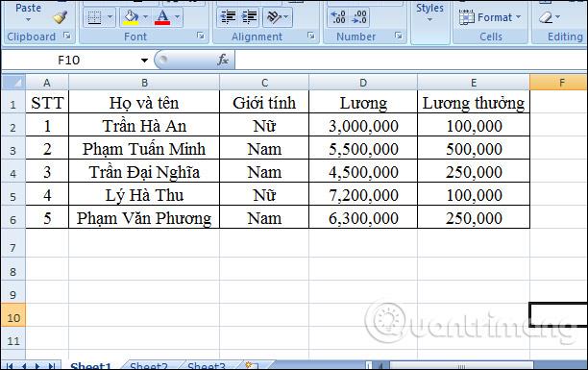
Task: Open the Paste options dropdown arrow
Action: click(28, 19)
